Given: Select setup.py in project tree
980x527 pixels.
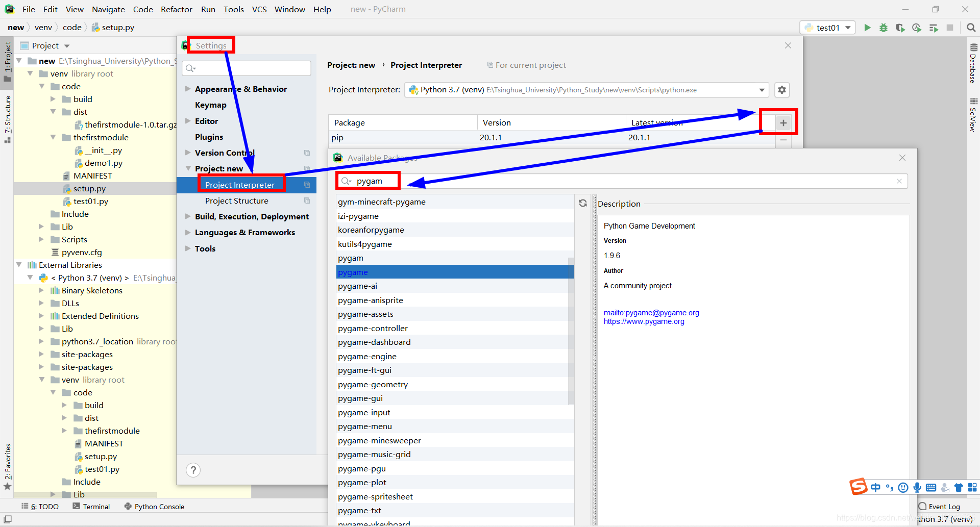Looking at the screenshot, I should 89,188.
